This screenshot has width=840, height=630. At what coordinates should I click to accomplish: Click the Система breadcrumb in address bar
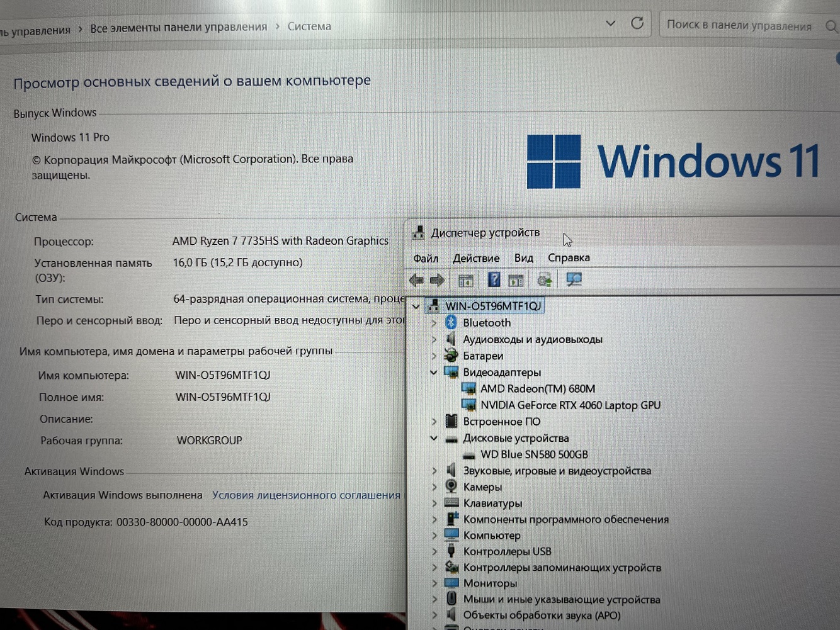[x=309, y=26]
